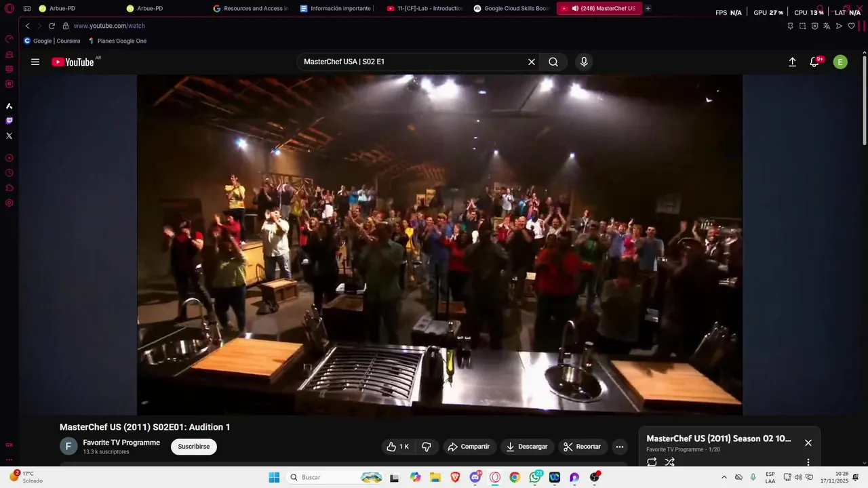
Task: Open a new browser tab
Action: 648,9
